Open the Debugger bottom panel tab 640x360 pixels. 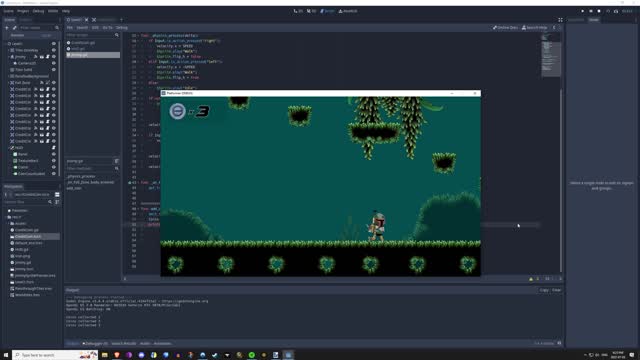[x=95, y=343]
